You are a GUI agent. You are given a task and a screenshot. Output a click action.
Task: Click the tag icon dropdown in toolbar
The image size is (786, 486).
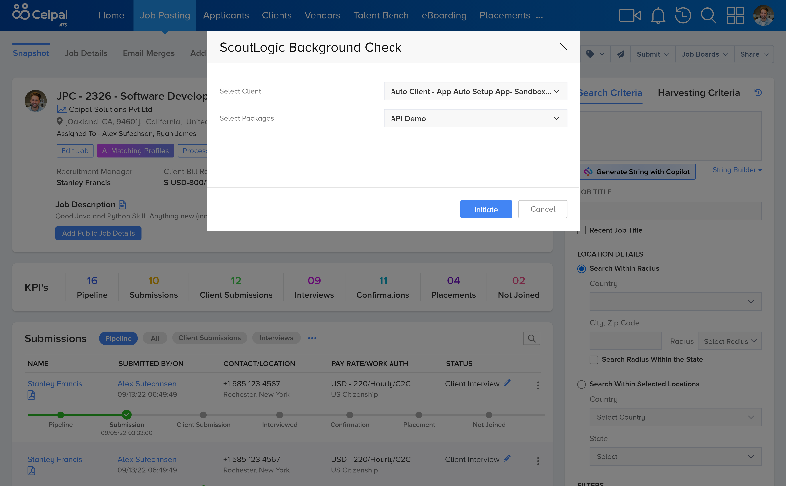tap(595, 54)
